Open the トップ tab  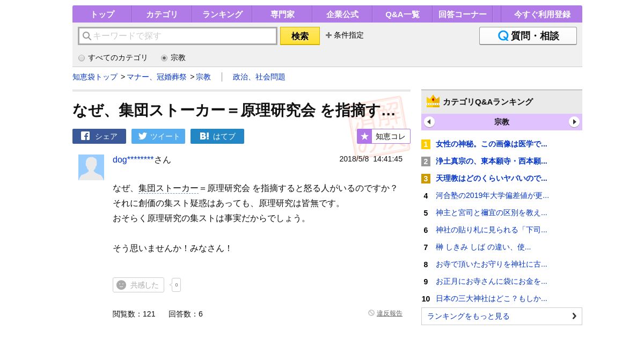(x=102, y=14)
